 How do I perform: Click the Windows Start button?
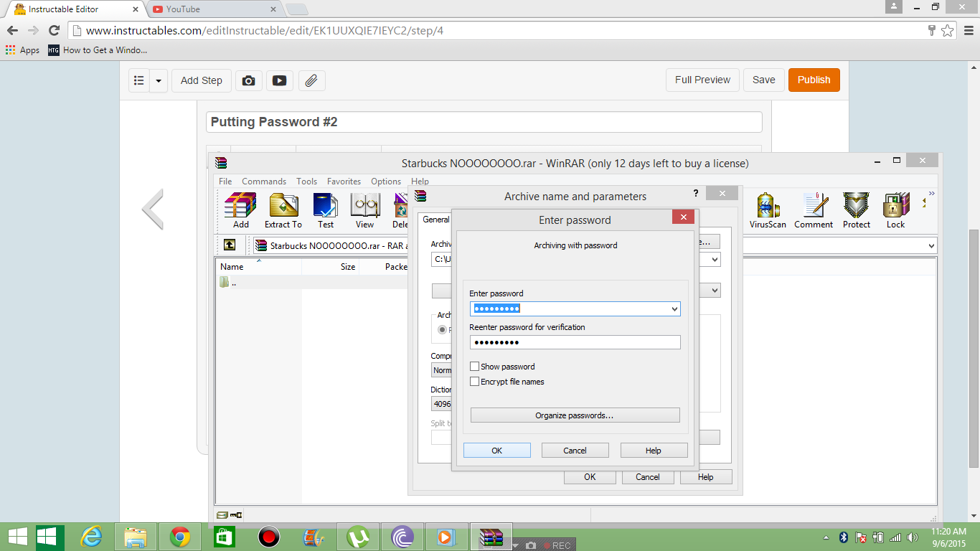[x=18, y=537]
